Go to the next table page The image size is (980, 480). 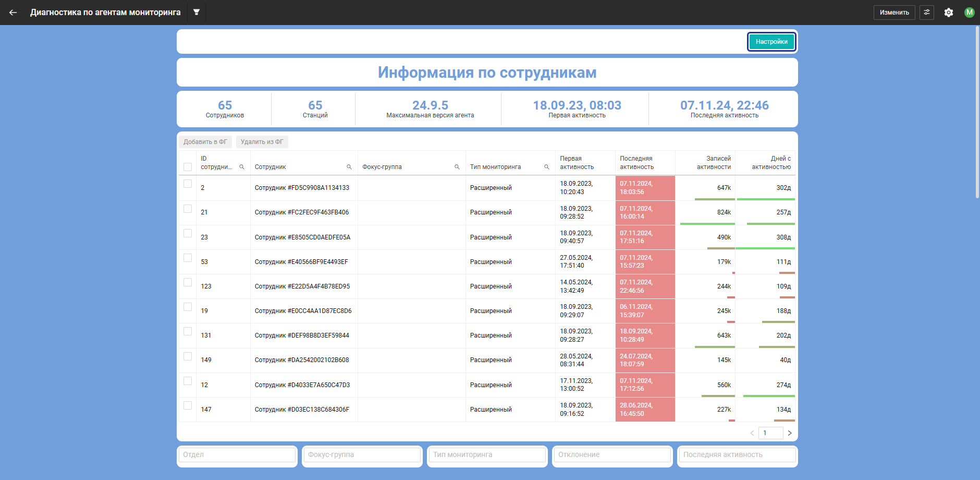pyautogui.click(x=790, y=433)
